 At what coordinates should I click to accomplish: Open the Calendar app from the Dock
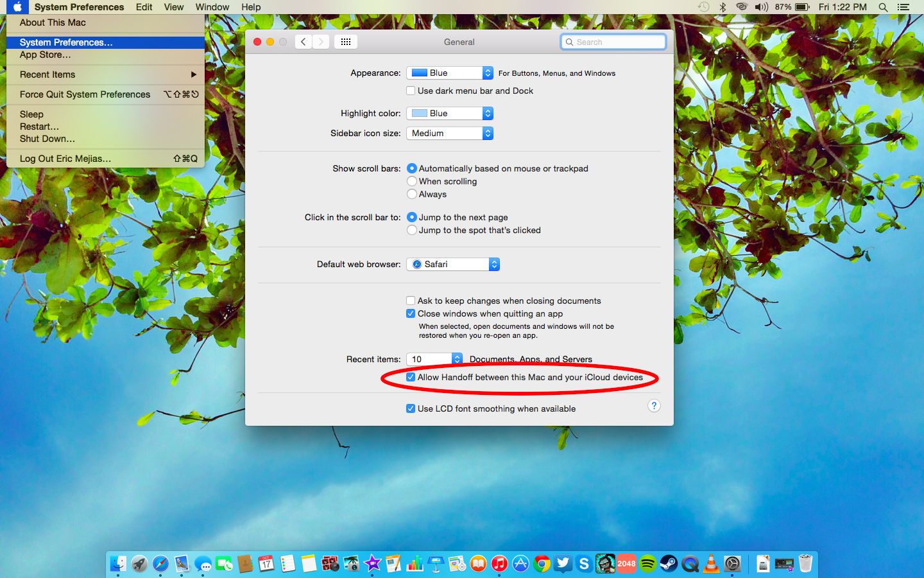tap(266, 563)
